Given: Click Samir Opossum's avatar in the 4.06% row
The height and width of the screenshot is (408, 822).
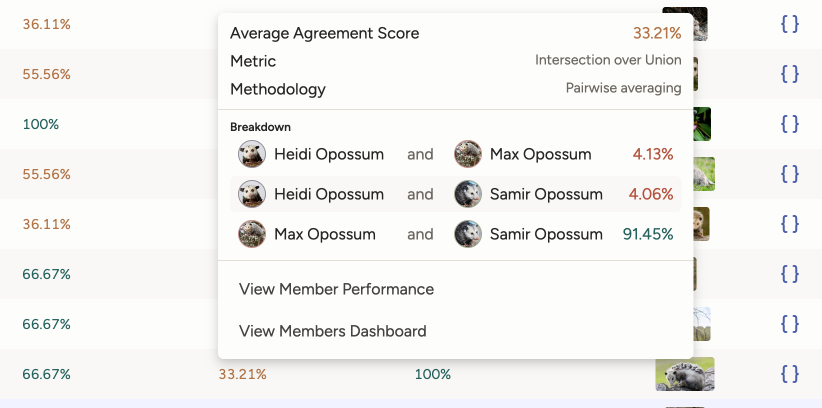Looking at the screenshot, I should [x=467, y=194].
